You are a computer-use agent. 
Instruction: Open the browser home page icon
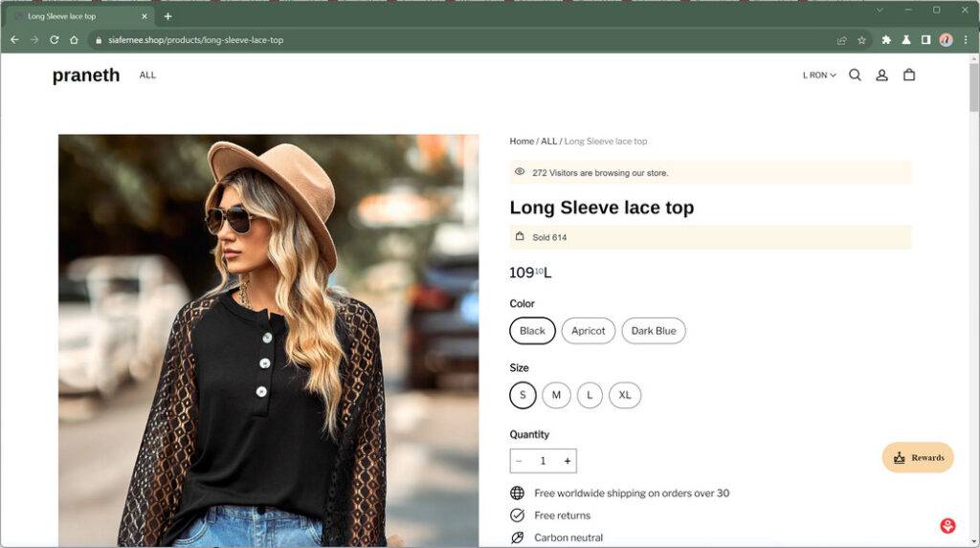[x=74, y=39]
